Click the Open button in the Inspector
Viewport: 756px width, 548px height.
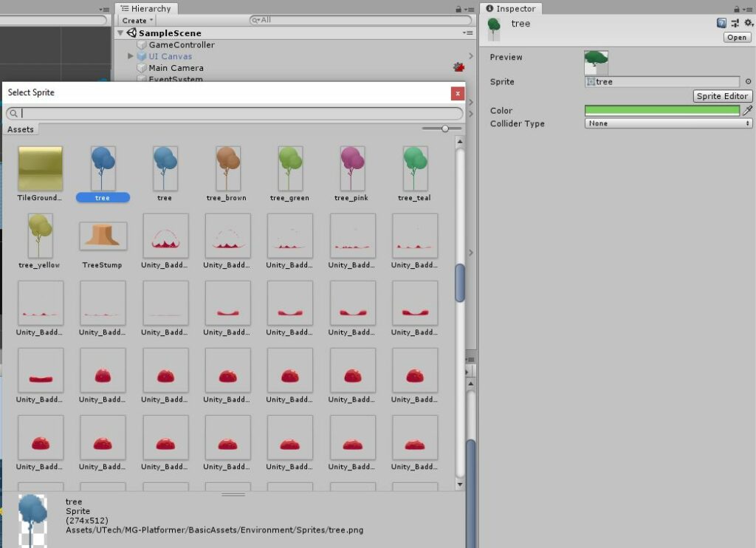coord(736,38)
